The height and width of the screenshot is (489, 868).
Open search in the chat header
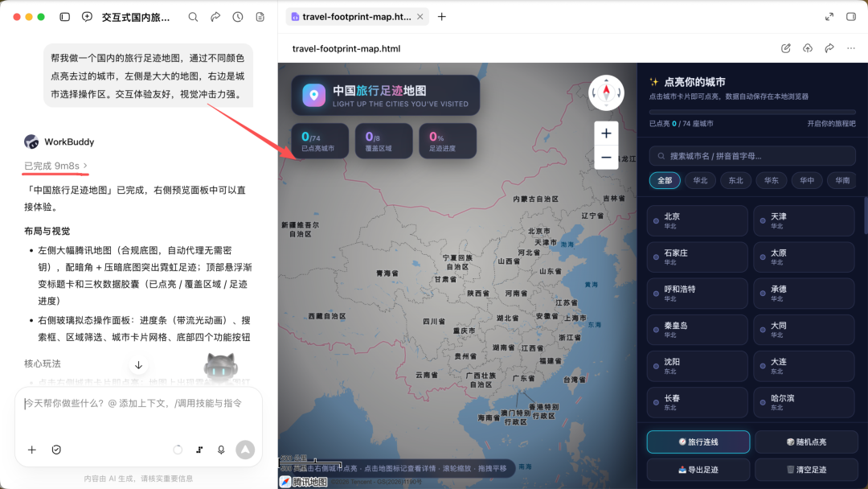[x=193, y=17]
